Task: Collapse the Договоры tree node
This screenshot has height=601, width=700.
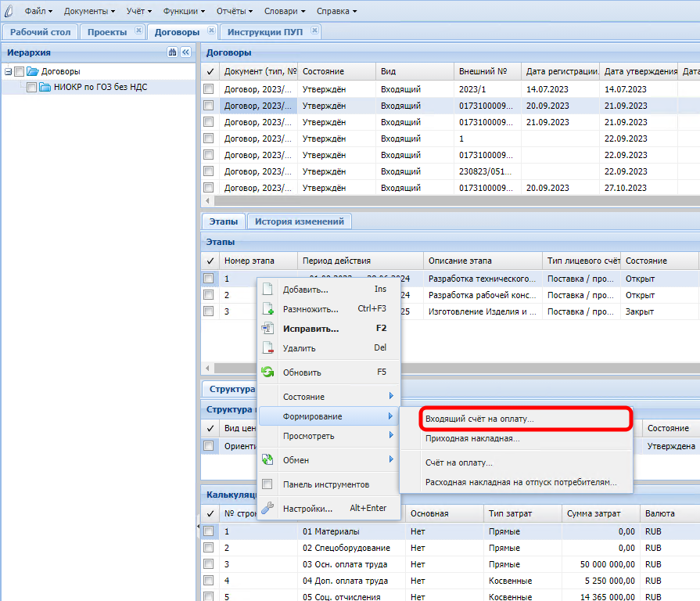Action: click(8, 72)
